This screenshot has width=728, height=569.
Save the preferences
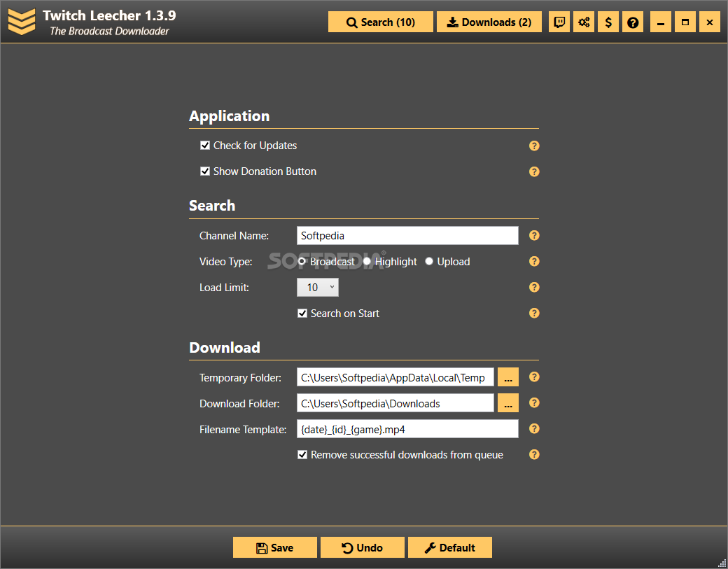pos(275,547)
